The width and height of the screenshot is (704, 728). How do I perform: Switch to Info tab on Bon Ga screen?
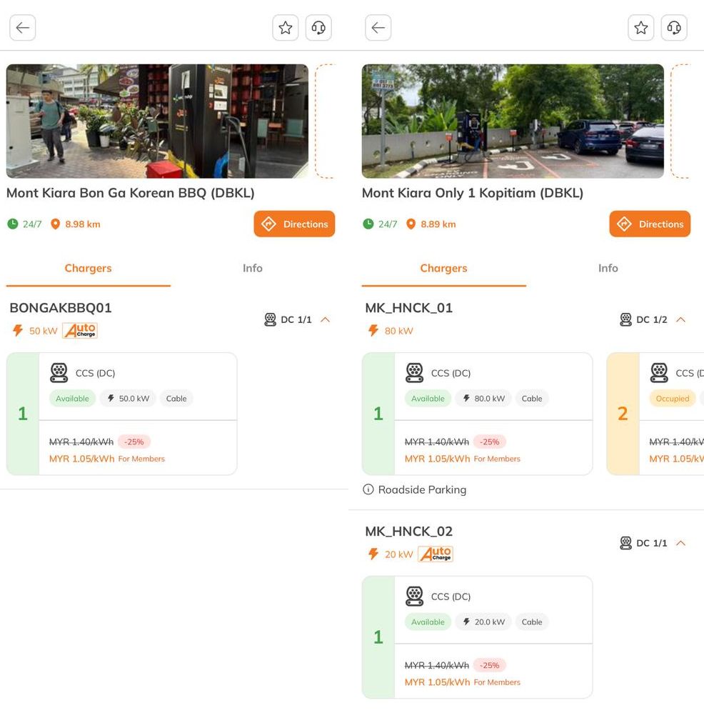[x=253, y=269]
